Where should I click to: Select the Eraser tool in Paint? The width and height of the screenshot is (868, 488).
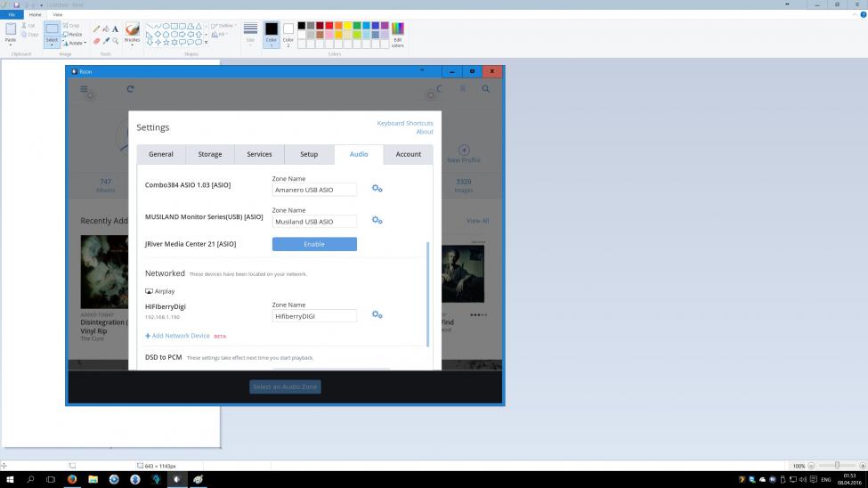pos(96,41)
